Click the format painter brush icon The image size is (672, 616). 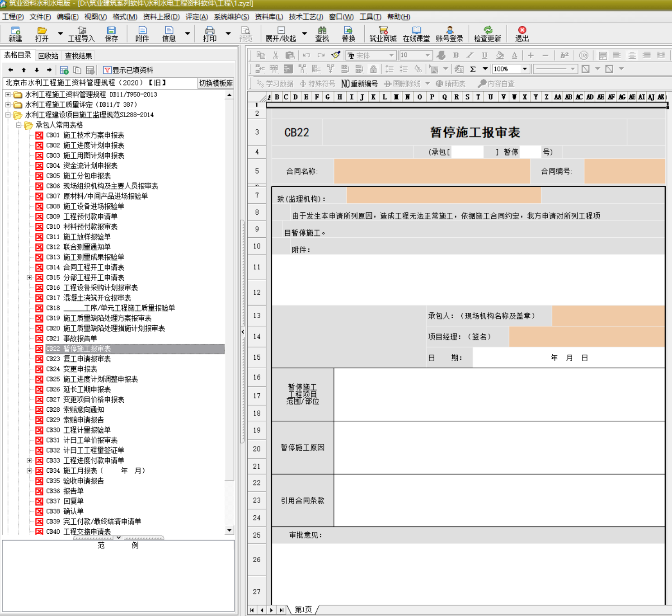[x=336, y=55]
